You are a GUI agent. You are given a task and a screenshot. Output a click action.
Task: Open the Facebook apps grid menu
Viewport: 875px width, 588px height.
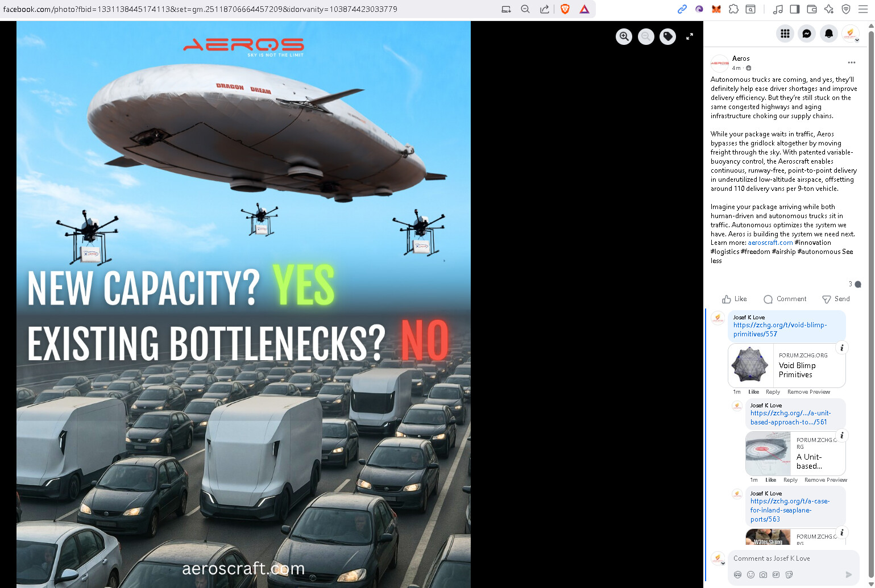(x=785, y=34)
